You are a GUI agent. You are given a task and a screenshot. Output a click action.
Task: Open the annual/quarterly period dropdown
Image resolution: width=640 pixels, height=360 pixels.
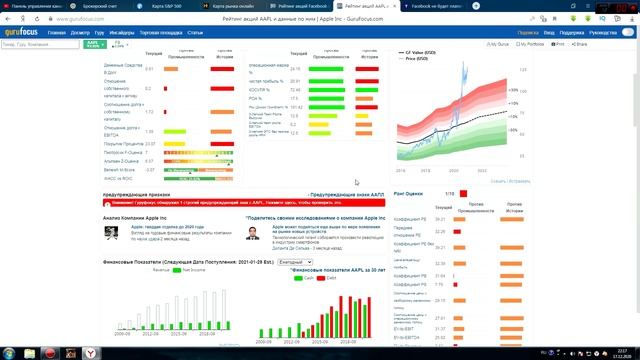[x=295, y=262]
